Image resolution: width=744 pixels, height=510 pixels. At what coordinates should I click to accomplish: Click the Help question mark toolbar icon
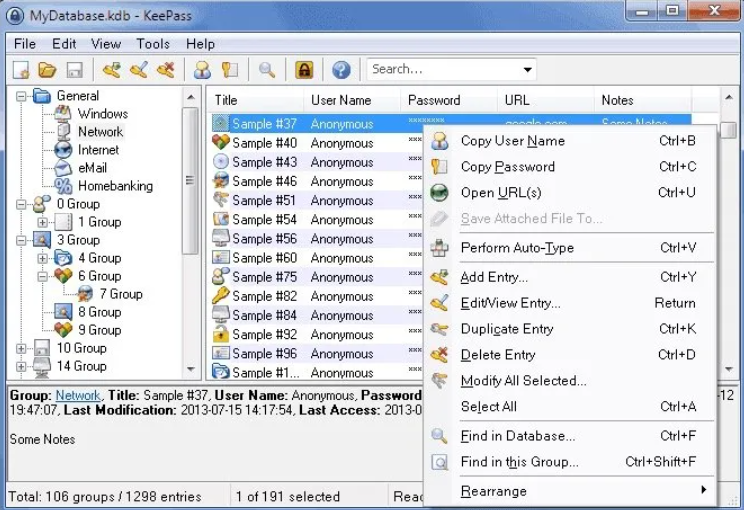tap(341, 70)
